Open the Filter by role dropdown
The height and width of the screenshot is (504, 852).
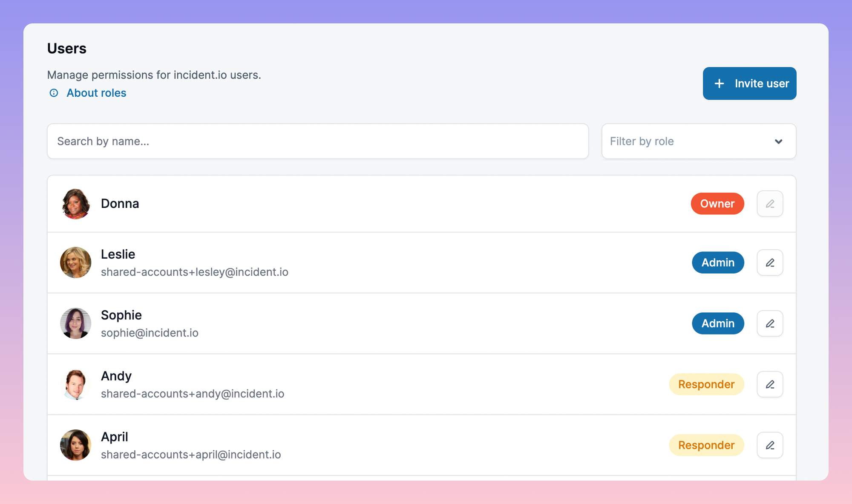coord(699,141)
